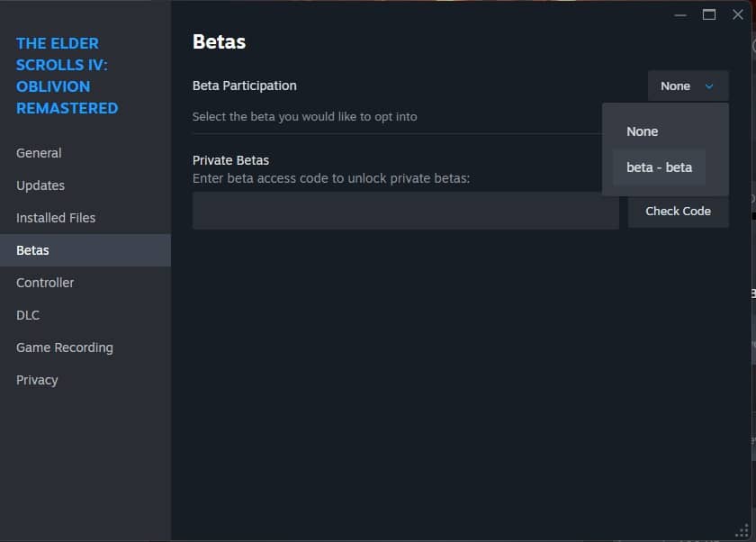Switch to the Privacy tab
The image size is (756, 542).
pos(85,380)
